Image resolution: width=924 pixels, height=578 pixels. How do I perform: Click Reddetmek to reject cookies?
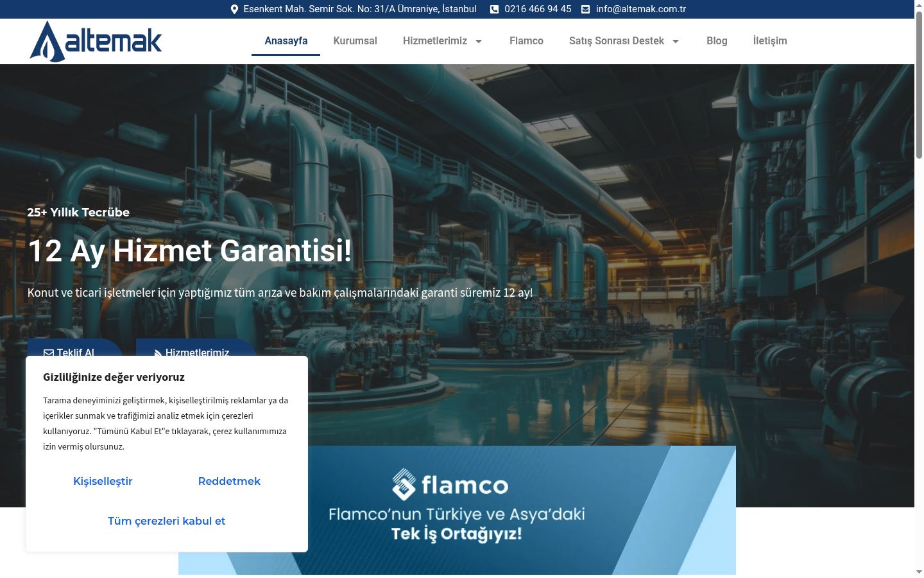coord(229,481)
